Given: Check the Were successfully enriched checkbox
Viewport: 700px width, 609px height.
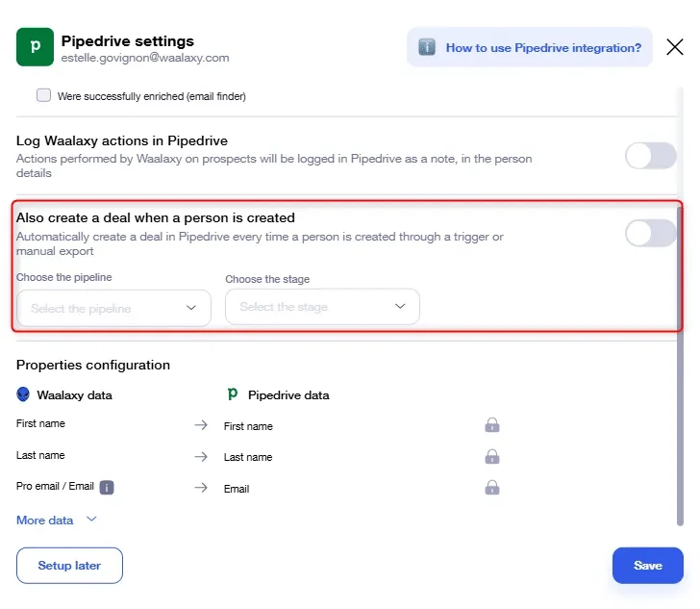Looking at the screenshot, I should [x=44, y=95].
